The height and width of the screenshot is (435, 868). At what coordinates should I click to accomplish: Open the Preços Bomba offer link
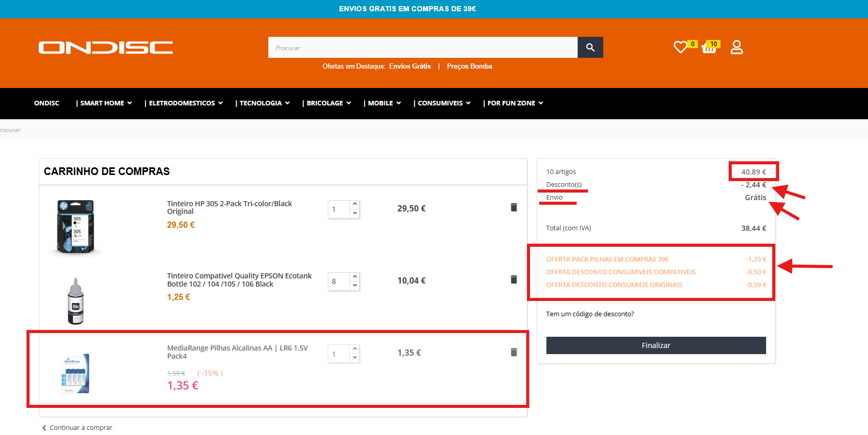pos(470,67)
